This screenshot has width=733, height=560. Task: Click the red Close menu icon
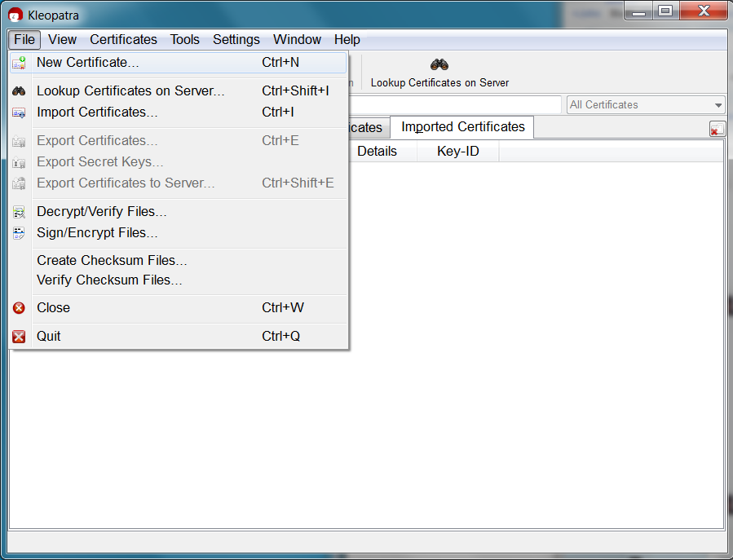[x=19, y=308]
